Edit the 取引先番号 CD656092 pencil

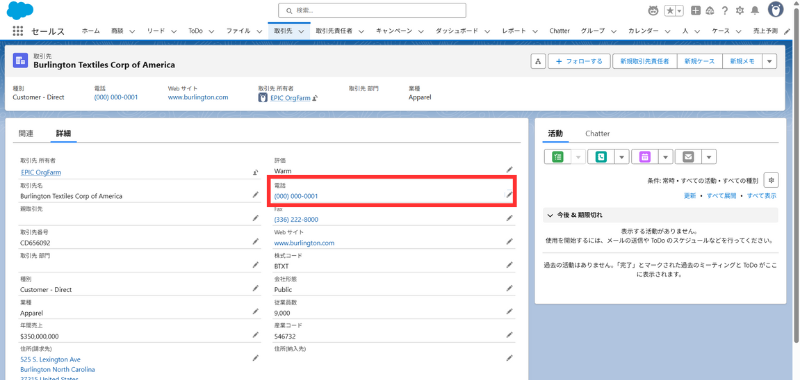[256, 241]
